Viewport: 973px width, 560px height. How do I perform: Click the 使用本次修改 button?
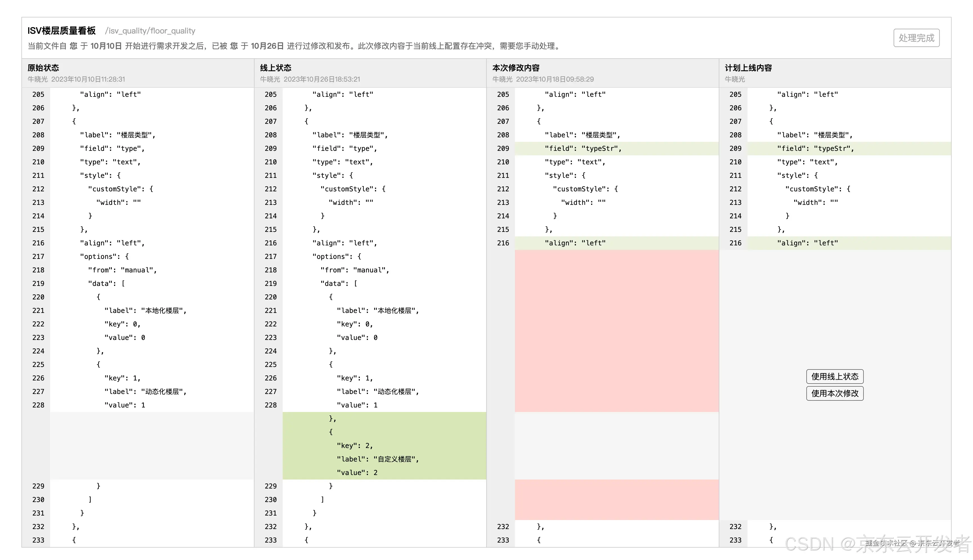(x=834, y=393)
